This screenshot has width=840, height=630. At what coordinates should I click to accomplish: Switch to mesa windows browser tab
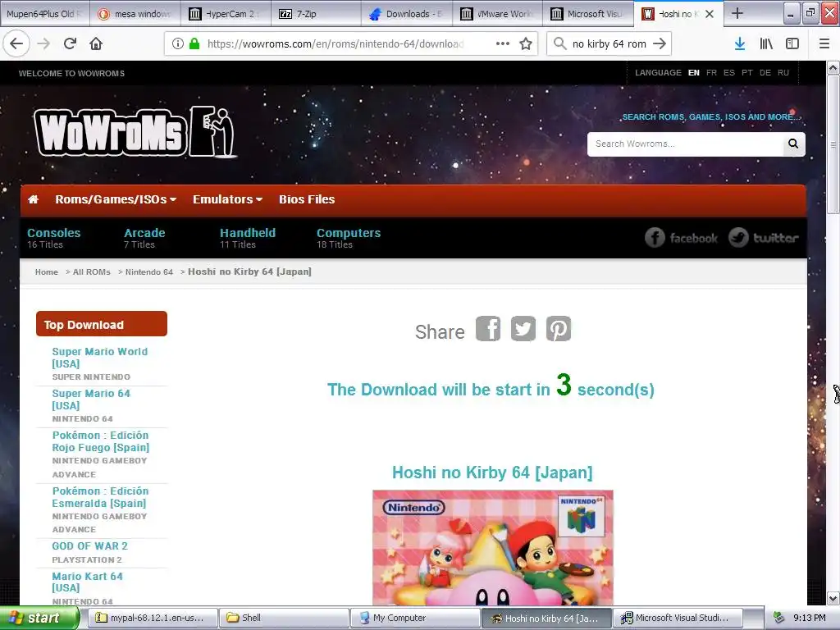(x=135, y=14)
